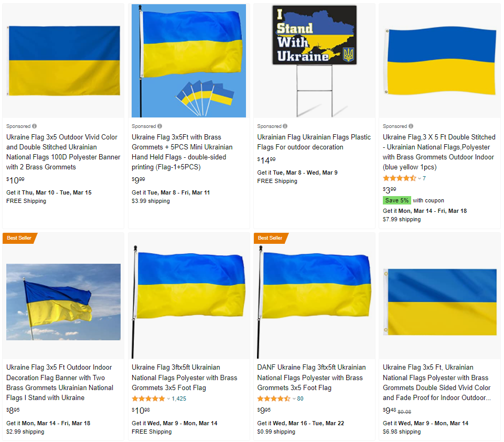Expand rating chevron next to 7 reviews

[420, 178]
